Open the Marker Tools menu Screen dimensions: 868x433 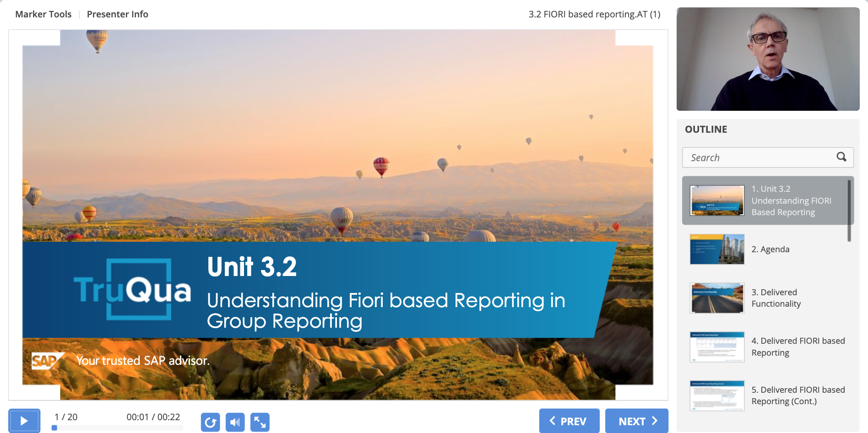43,14
